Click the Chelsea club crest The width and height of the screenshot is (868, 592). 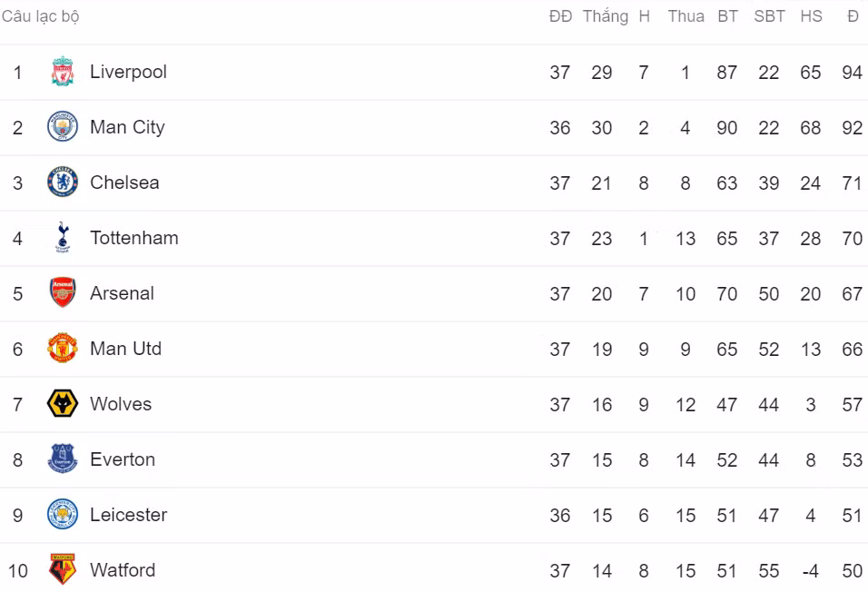point(63,183)
